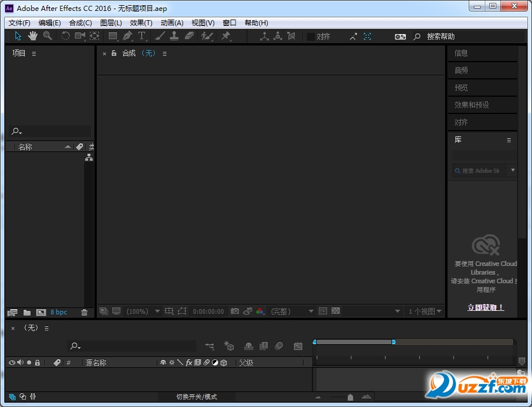Viewport: 532px width, 407px height.
Task: Select the Clone Stamp tool
Action: tap(174, 36)
